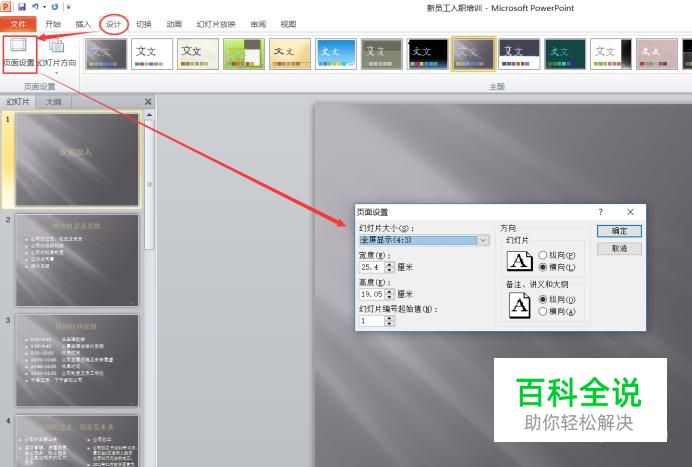Decrease slide start number with down arrow
The width and height of the screenshot is (692, 467).
pos(389,324)
